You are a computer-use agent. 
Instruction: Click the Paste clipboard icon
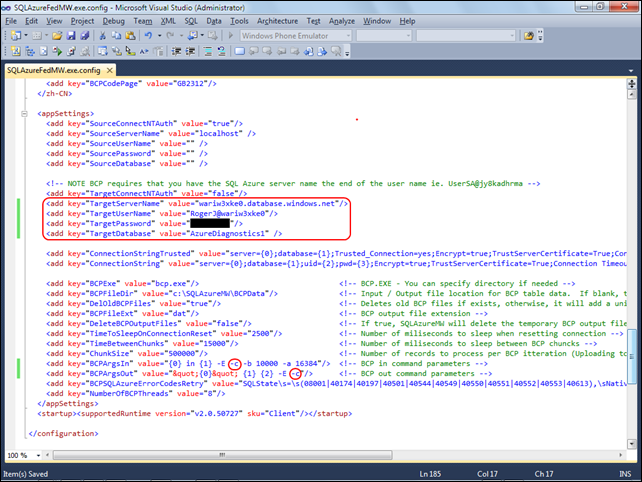click(x=131, y=36)
